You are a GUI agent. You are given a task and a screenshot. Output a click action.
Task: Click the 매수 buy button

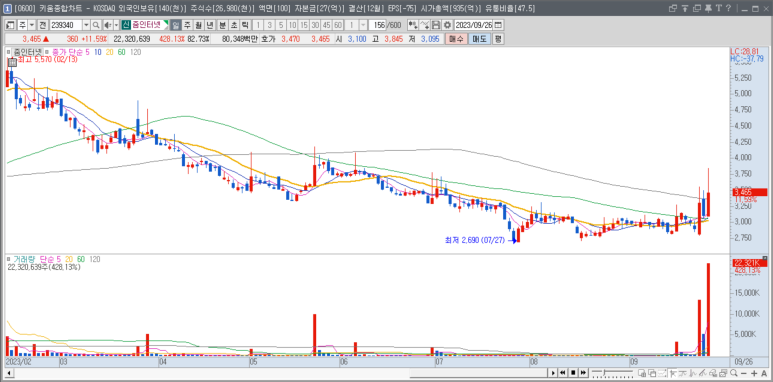(x=456, y=39)
